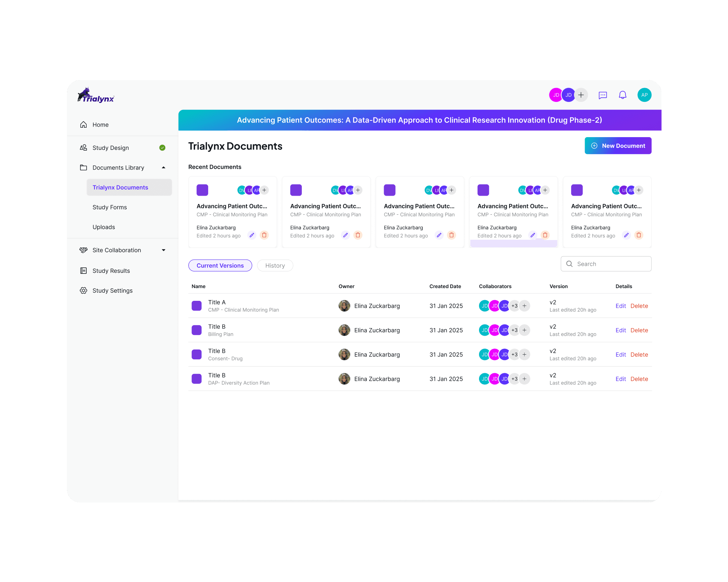Open the fifth recent document card title
This screenshot has width=728, height=582.
(x=606, y=206)
